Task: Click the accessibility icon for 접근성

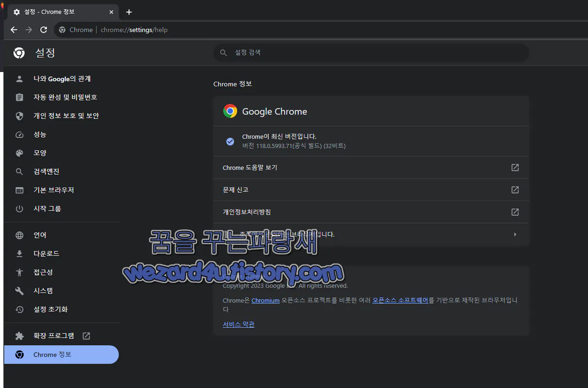Action: tap(19, 272)
